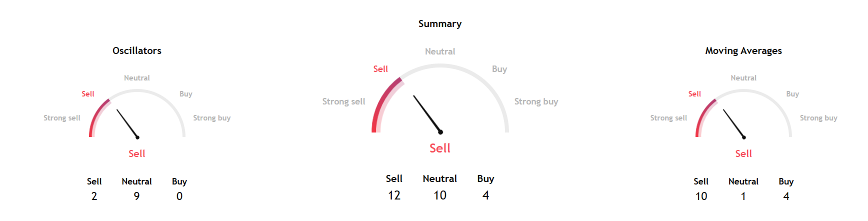Screen dimensions: 868x221
Task: Click the Summary Neutral count 10
Action: 440,195
